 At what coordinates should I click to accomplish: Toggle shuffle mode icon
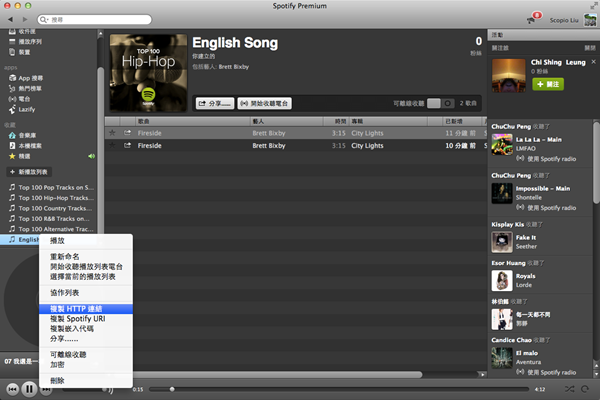pyautogui.click(x=569, y=389)
